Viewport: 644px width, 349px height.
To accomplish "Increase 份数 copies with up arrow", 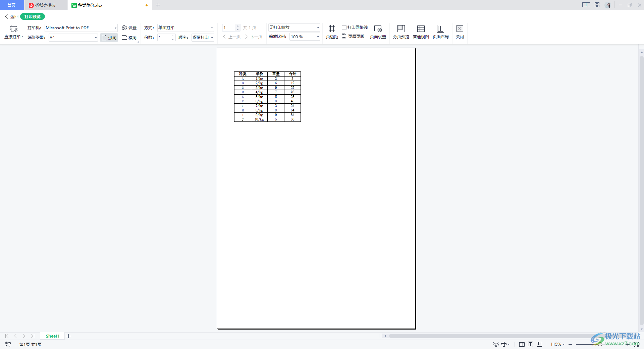I will 173,36.
